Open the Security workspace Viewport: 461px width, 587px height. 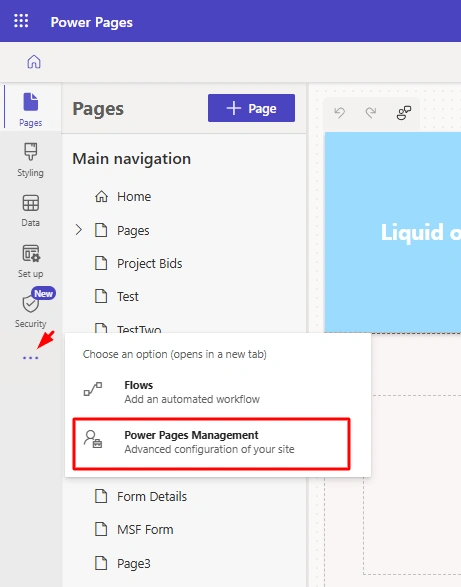point(30,311)
